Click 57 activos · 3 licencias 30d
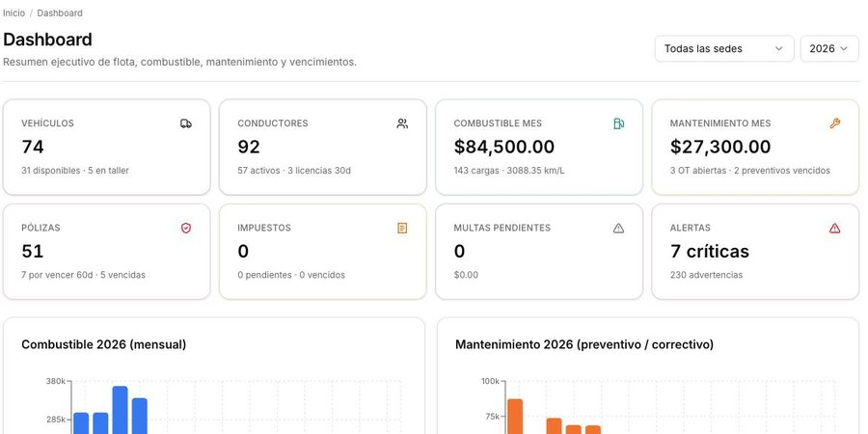Viewport: 868px width, 434px height. [x=294, y=171]
